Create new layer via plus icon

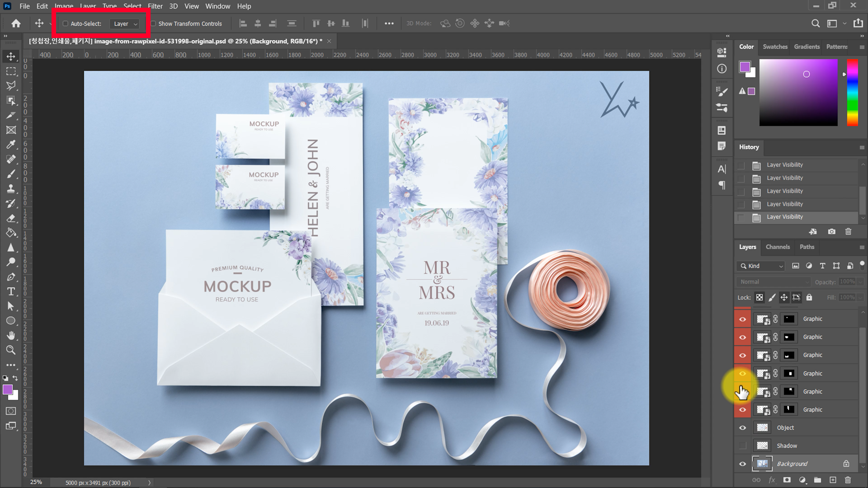pos(833,480)
